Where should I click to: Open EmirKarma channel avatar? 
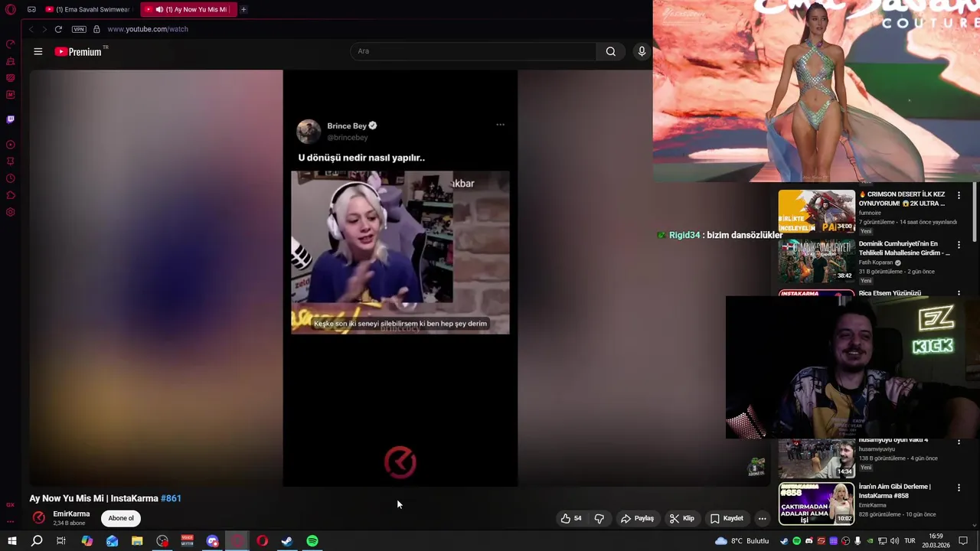tap(38, 518)
